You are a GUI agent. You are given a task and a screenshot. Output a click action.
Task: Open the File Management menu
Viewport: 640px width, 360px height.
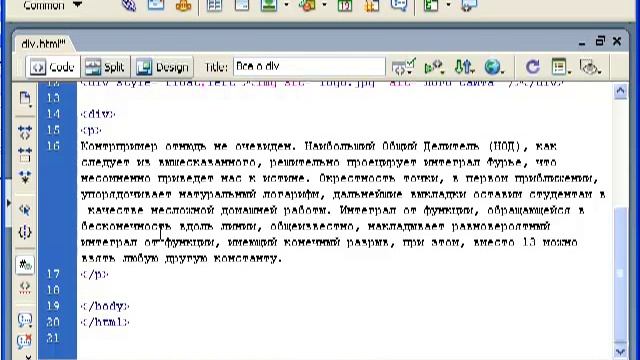464,67
